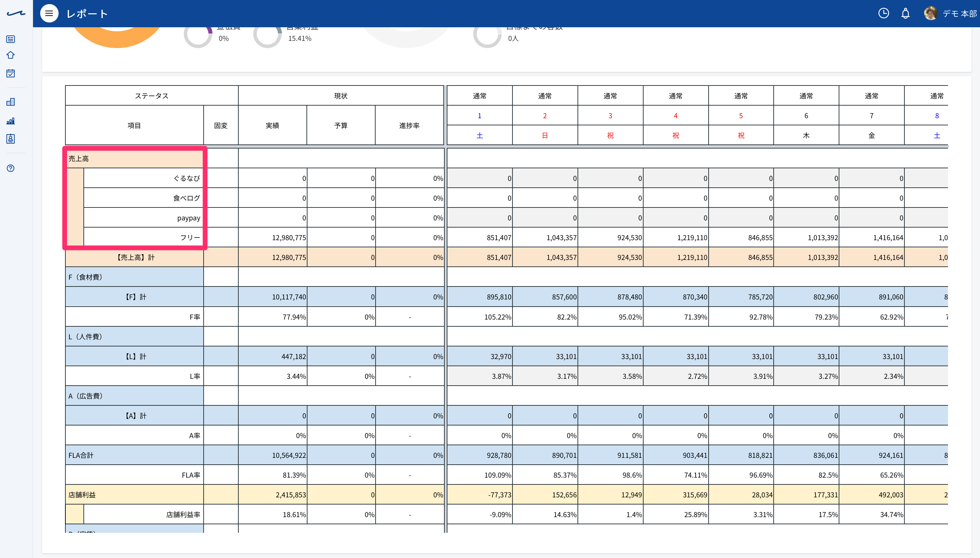Select day 5 in the date header
The width and height of the screenshot is (980, 558).
tap(741, 116)
